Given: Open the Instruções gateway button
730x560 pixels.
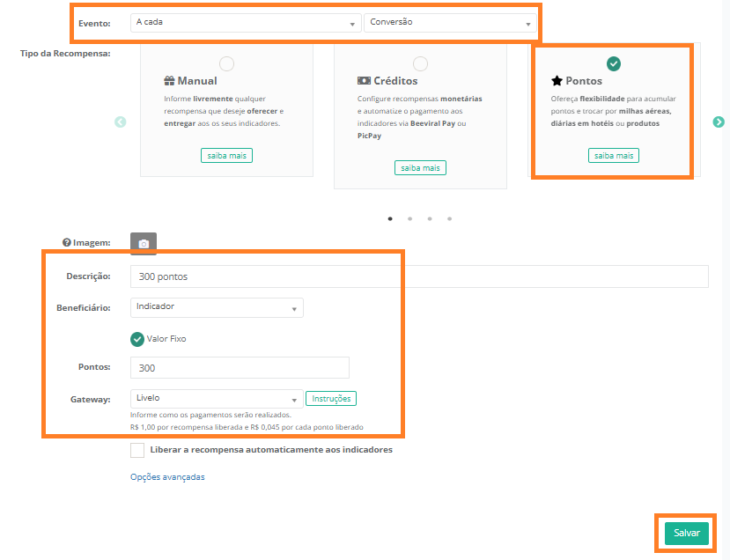Looking at the screenshot, I should [331, 399].
